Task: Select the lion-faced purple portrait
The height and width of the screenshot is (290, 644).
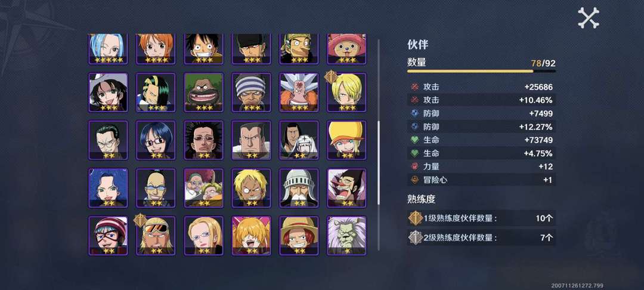Action: (346, 235)
